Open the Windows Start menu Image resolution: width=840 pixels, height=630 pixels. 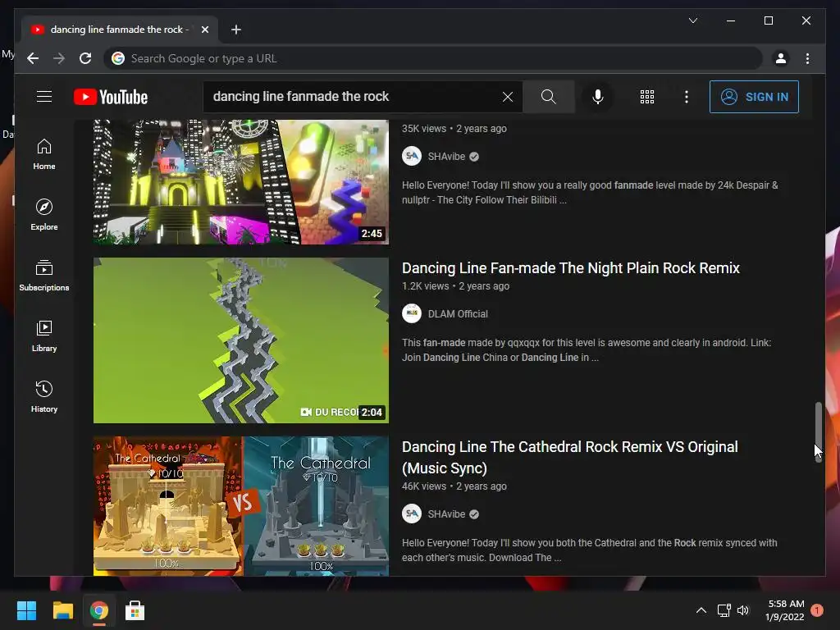(26, 610)
